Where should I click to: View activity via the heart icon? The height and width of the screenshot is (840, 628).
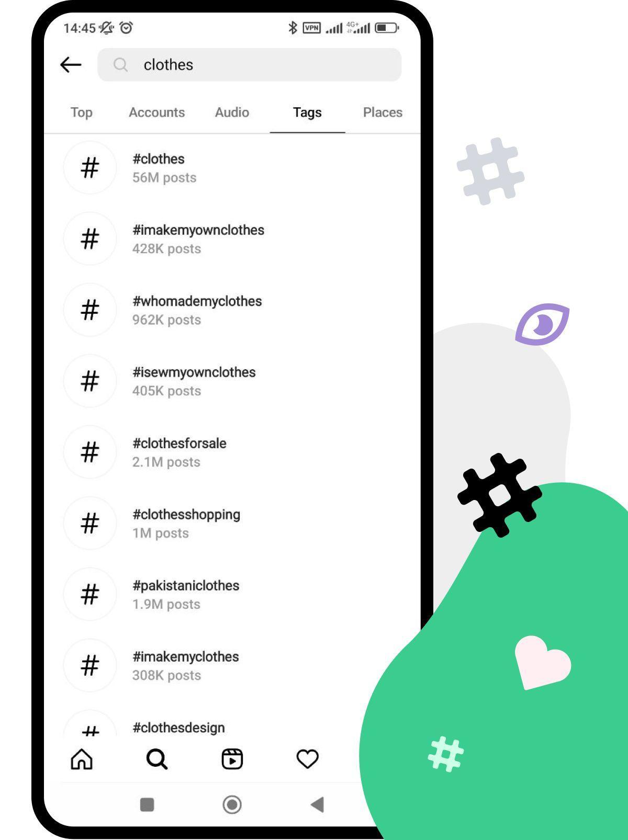[x=307, y=759]
